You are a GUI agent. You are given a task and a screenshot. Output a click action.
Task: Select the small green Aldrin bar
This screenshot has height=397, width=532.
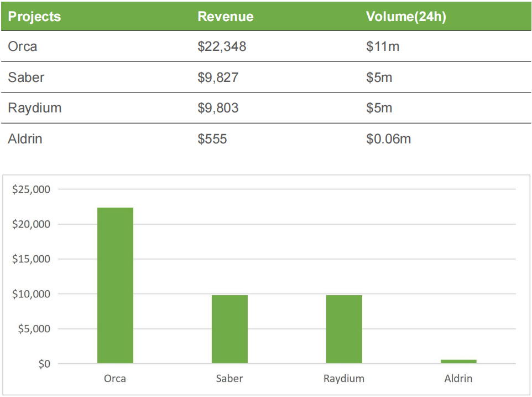point(458,362)
